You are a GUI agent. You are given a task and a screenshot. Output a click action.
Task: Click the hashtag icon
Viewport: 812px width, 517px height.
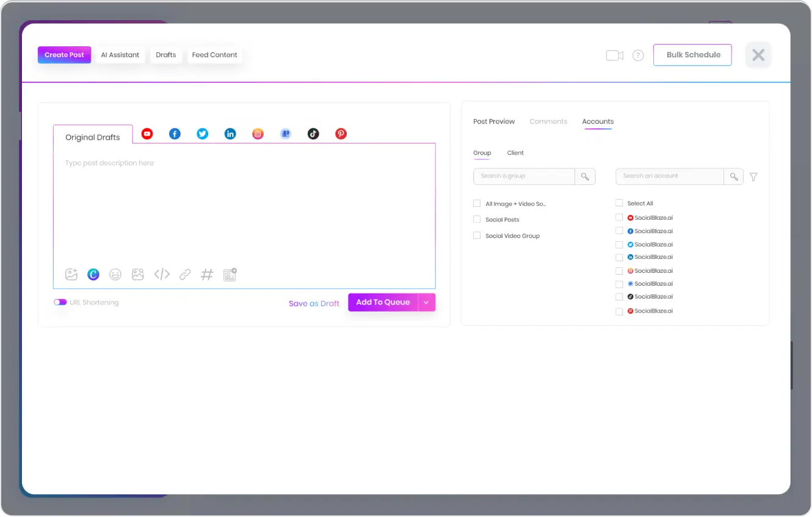point(207,275)
